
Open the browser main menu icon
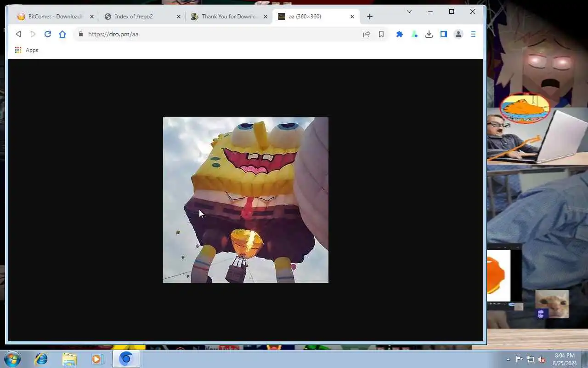(473, 34)
